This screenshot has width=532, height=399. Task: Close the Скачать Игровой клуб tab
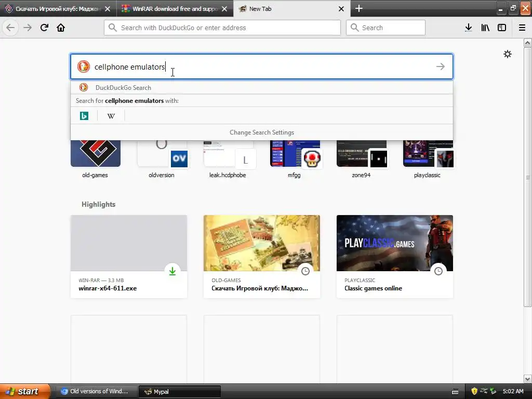[x=108, y=9]
